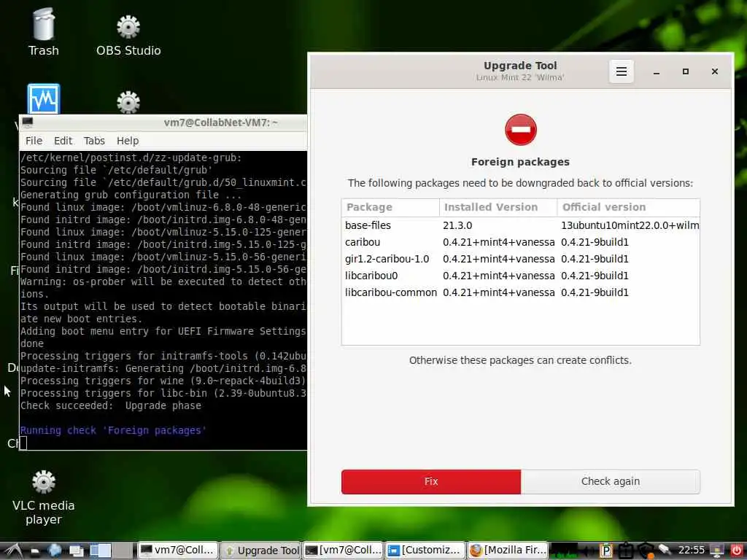Screen dimensions: 747x560
Task: Restore the minimized [vm7@Coll...] terminal
Action: pos(344,550)
